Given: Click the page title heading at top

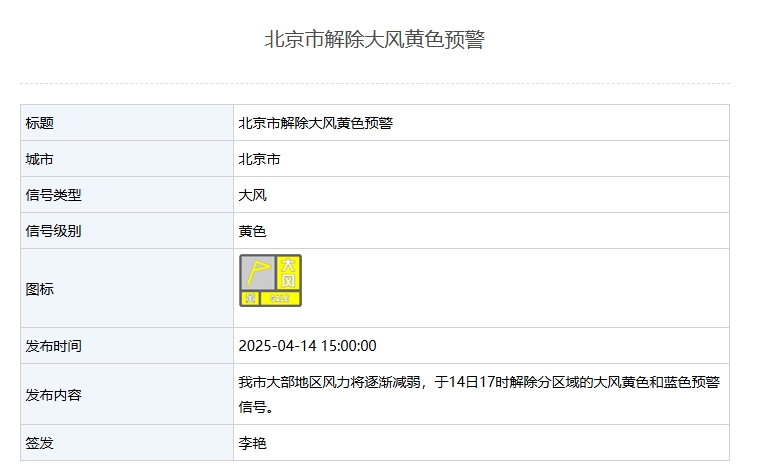Looking at the screenshot, I should coord(374,40).
